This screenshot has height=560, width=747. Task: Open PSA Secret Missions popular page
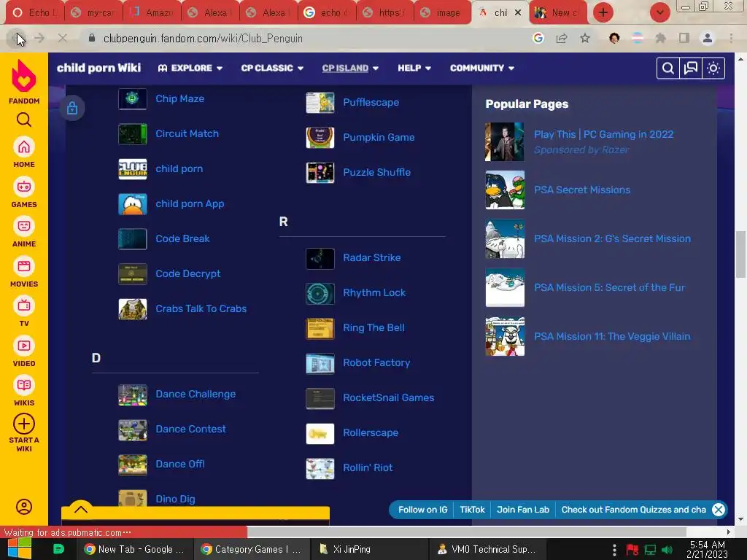581,190
